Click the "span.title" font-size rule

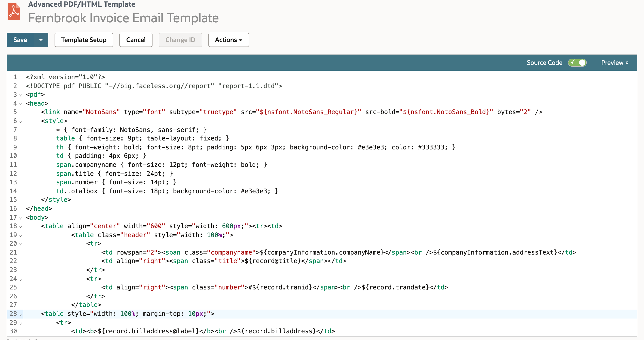pos(114,174)
